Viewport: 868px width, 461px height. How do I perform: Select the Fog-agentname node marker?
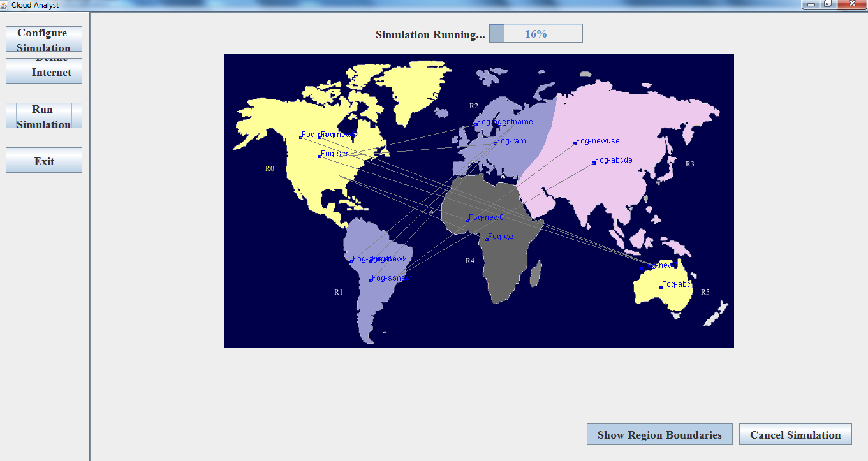click(x=476, y=124)
